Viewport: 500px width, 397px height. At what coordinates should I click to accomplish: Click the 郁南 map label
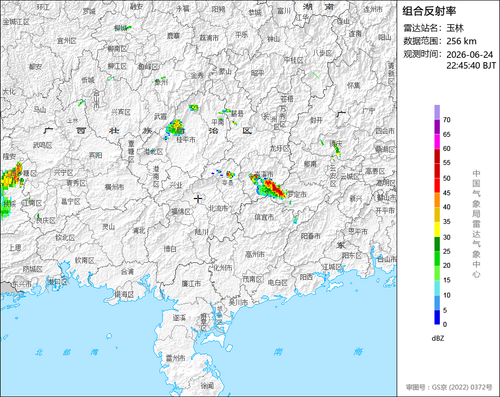310,164
